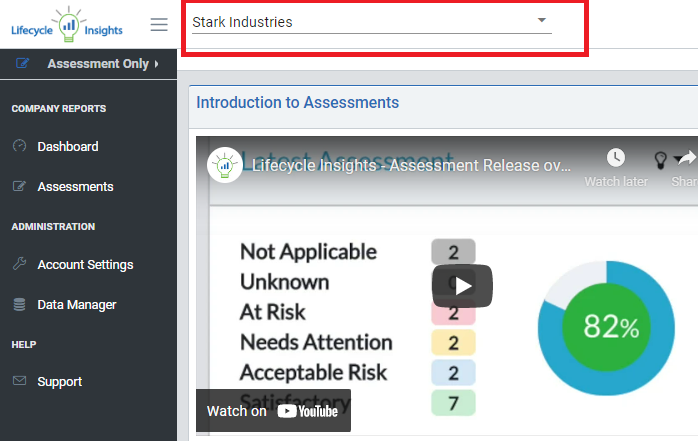Image resolution: width=698 pixels, height=441 pixels.
Task: Click the Needs Attention count badge
Action: click(x=453, y=343)
